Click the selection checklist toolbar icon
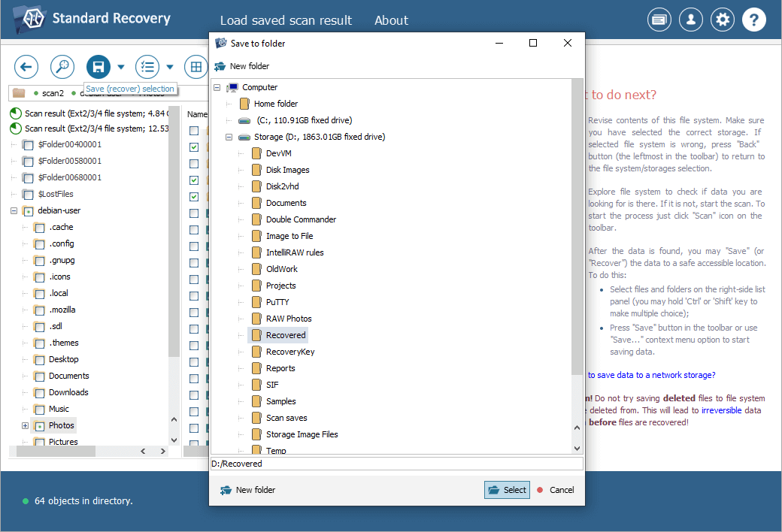 pyautogui.click(x=147, y=67)
